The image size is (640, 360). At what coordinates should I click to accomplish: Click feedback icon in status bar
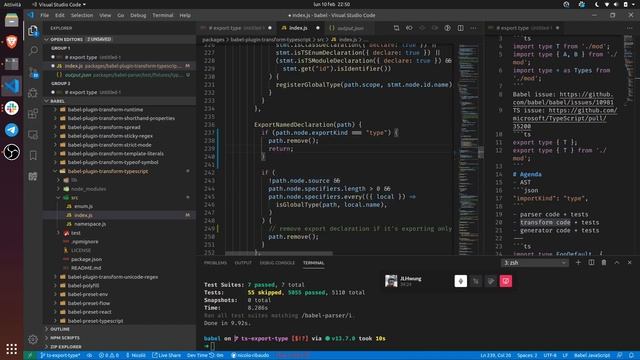620,355
